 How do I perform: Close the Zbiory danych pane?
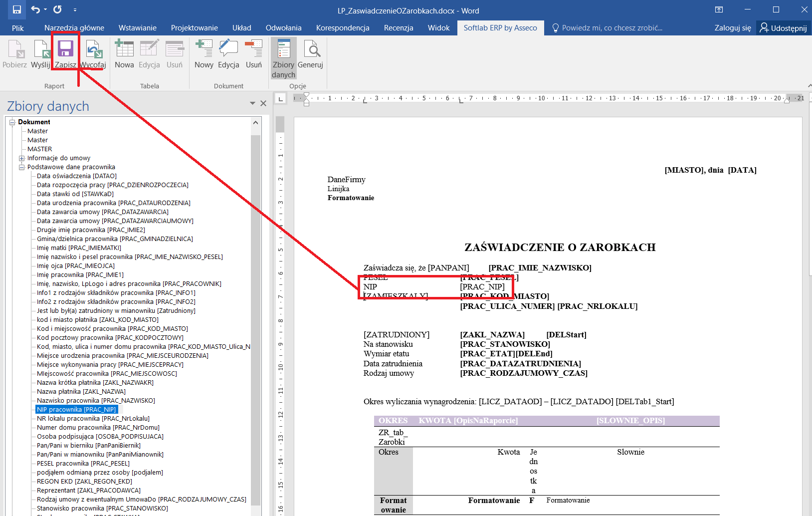263,103
